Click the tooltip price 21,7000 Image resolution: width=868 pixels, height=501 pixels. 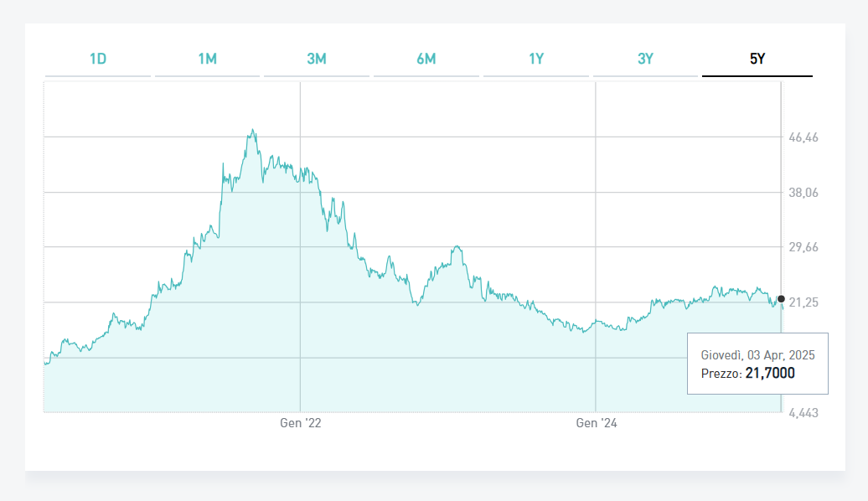[x=770, y=373]
